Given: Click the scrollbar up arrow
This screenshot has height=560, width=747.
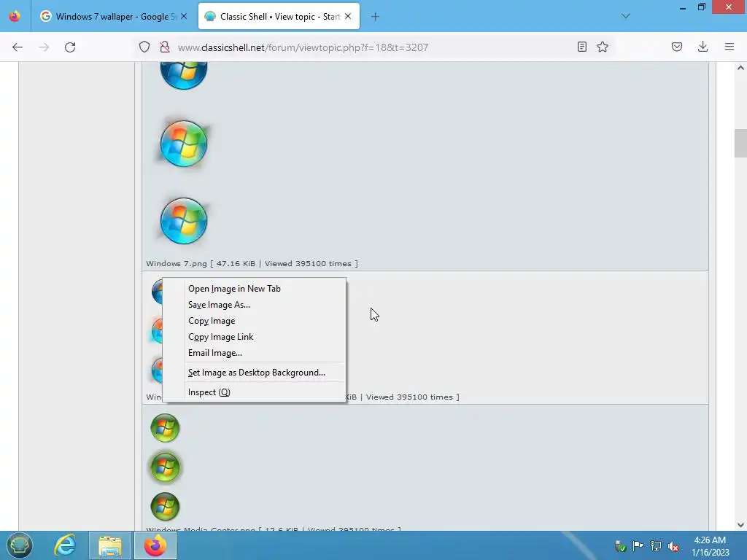Looking at the screenshot, I should pos(740,68).
